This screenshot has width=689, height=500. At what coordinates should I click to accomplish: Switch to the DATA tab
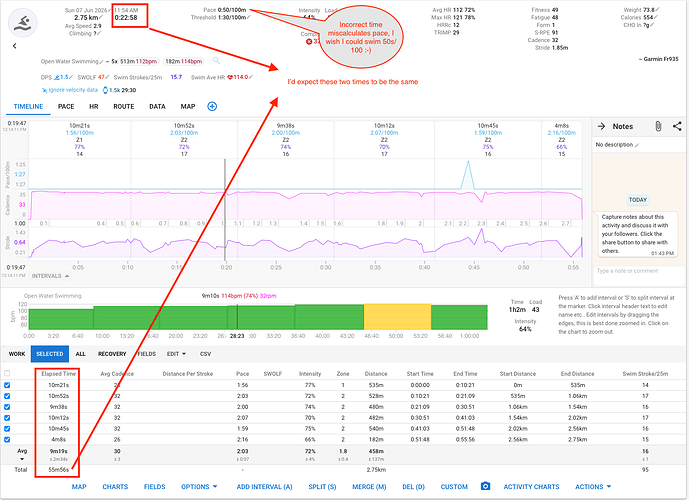(x=157, y=106)
